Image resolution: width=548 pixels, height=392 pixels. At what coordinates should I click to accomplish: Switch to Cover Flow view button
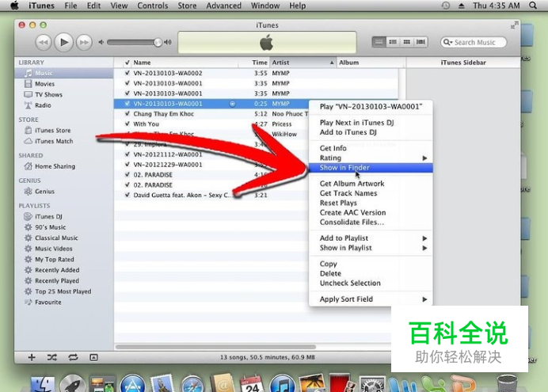[421, 42]
